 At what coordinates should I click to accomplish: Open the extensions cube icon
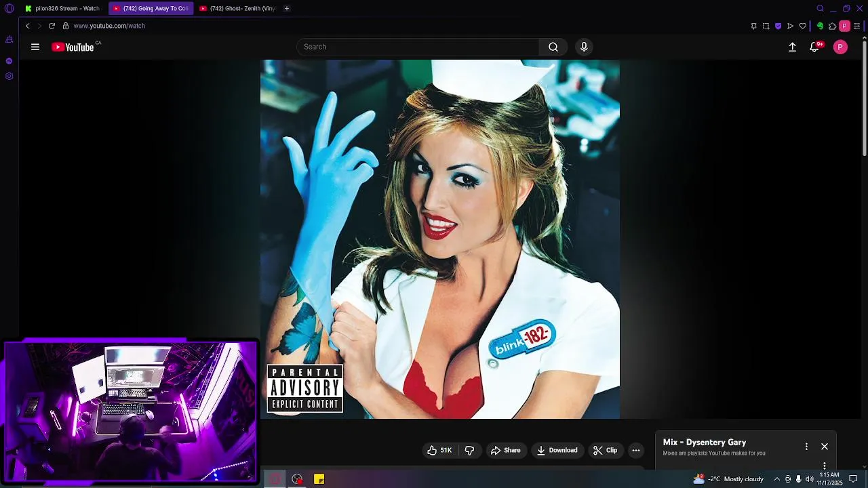pyautogui.click(x=832, y=26)
